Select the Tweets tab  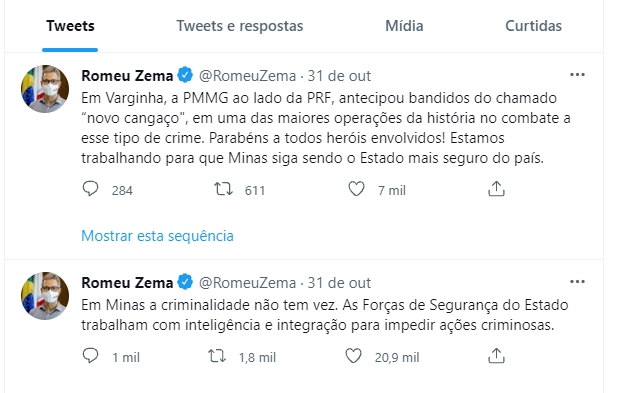[x=70, y=26]
